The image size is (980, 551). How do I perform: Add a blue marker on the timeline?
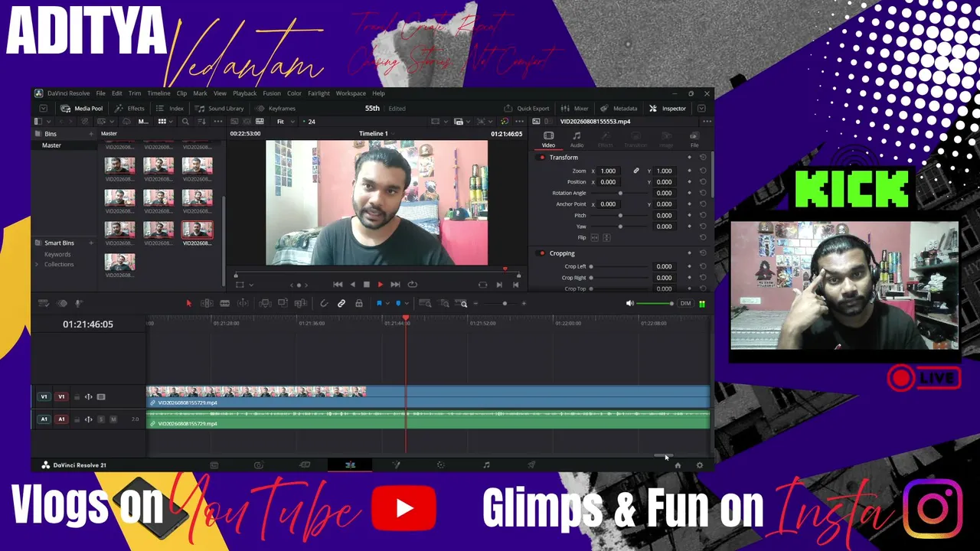tap(397, 304)
